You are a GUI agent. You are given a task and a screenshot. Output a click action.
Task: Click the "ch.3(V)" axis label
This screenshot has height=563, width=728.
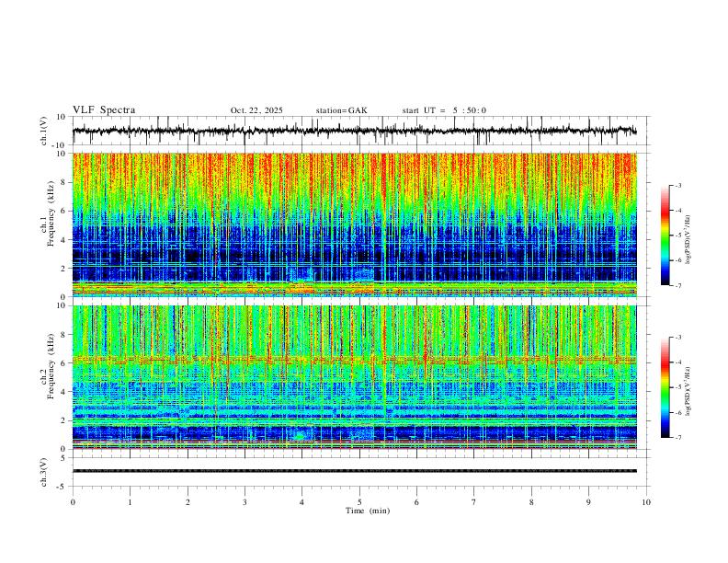coord(44,472)
